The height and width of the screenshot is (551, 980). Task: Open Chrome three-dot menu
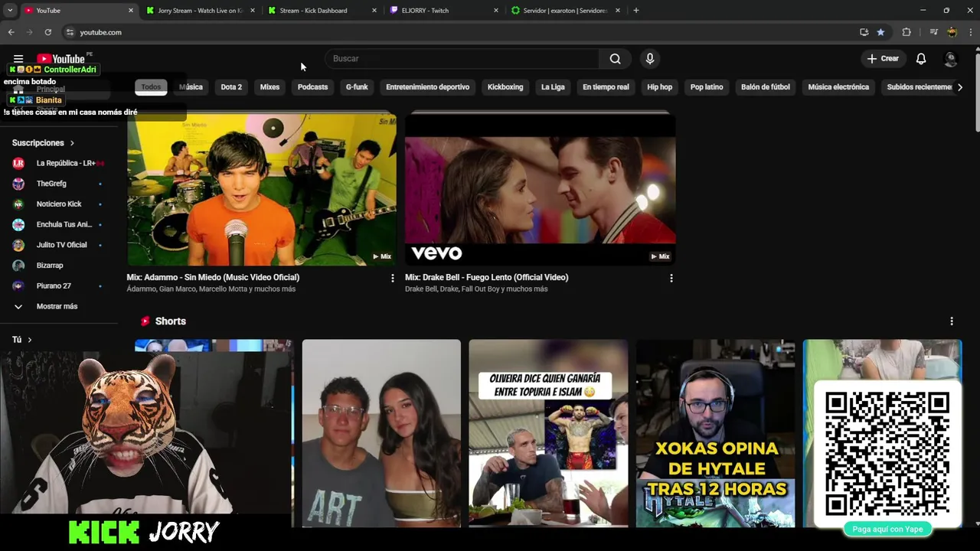click(971, 32)
